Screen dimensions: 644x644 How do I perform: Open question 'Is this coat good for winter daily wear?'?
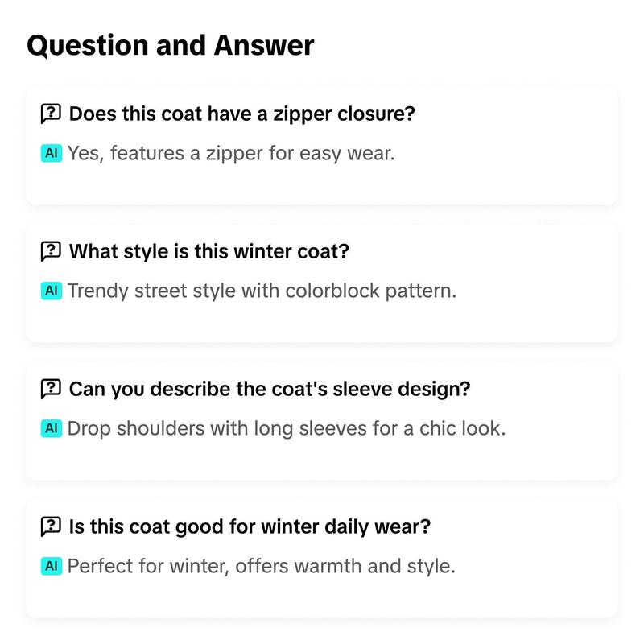250,526
